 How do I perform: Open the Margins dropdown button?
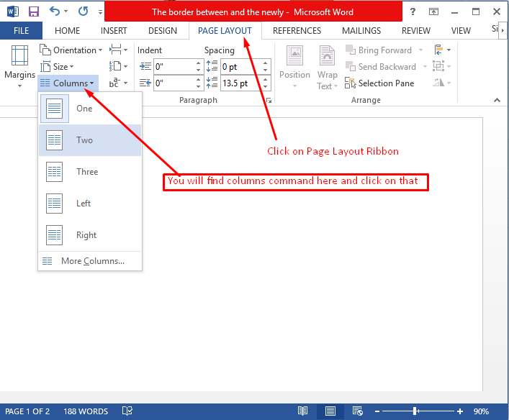(x=19, y=66)
